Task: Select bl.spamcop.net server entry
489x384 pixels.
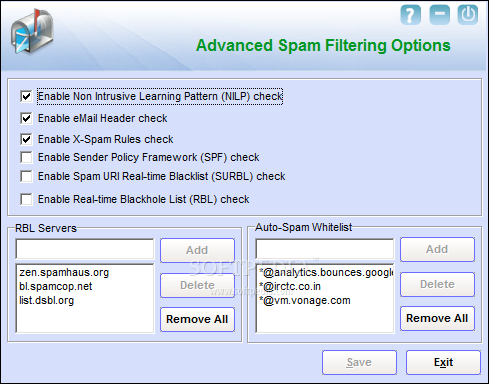Action: [56, 286]
